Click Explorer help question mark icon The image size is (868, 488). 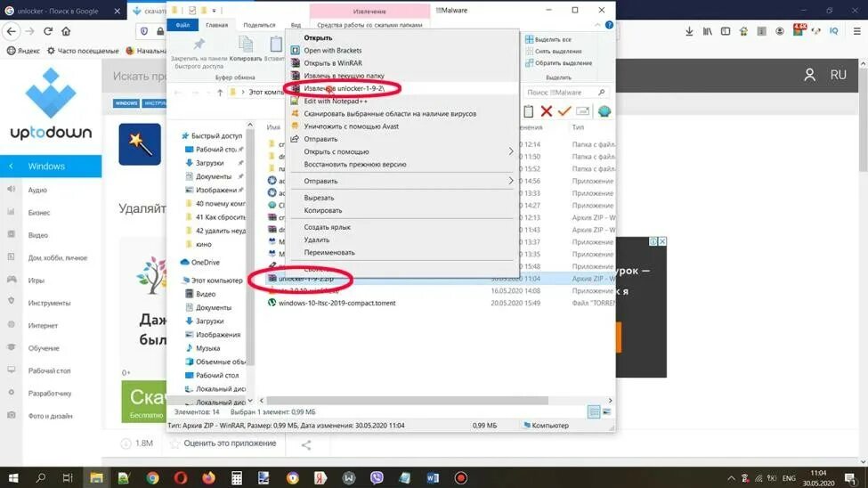[609, 25]
